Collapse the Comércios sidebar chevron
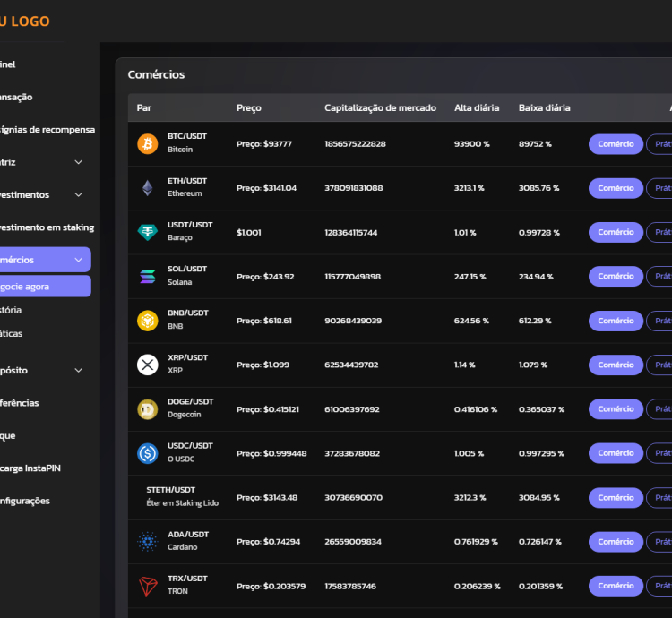Viewport: 672px width, 618px height. coord(79,260)
